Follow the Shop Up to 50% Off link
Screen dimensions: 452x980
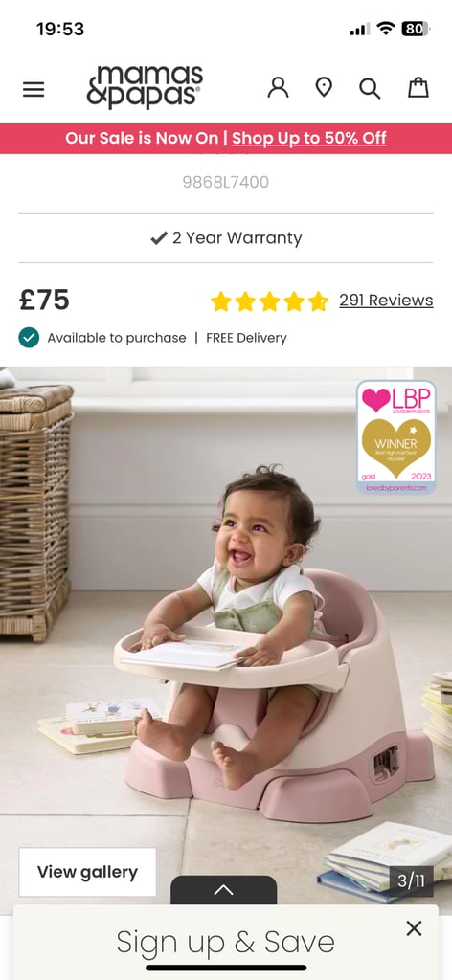[309, 138]
